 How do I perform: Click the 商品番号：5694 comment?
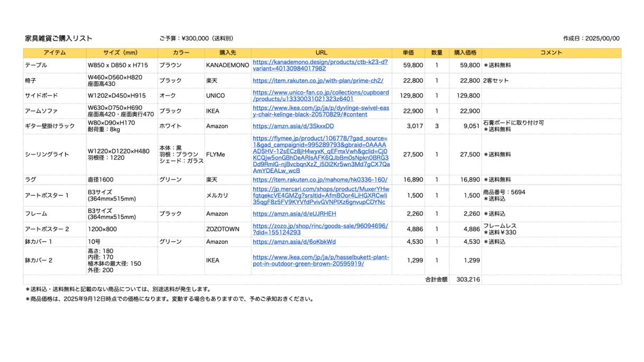click(x=504, y=192)
